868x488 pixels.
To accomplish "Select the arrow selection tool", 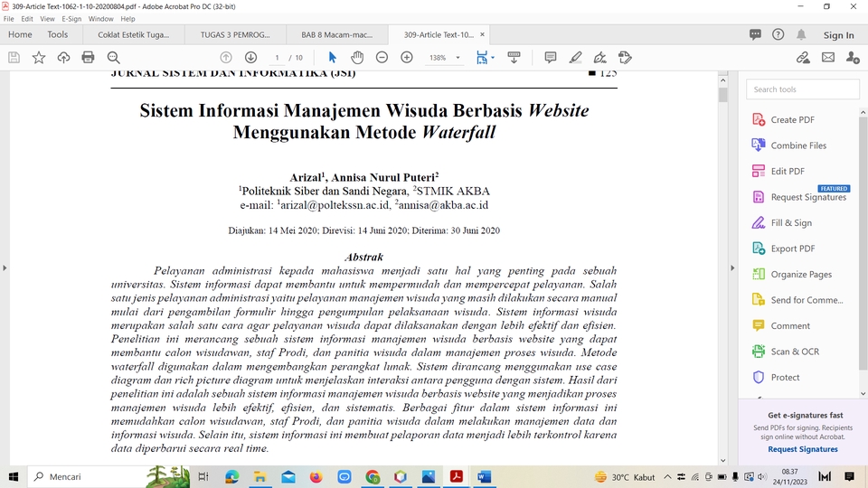I will pos(332,58).
